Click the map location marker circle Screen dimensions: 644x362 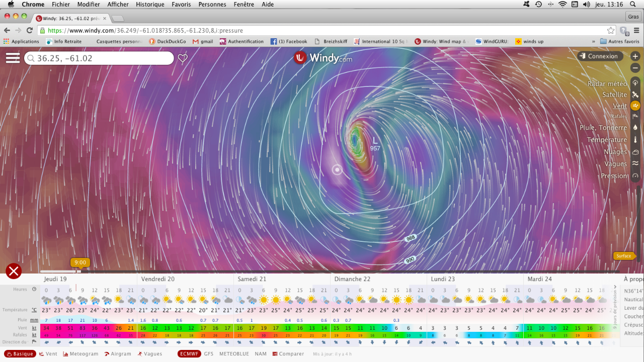337,169
